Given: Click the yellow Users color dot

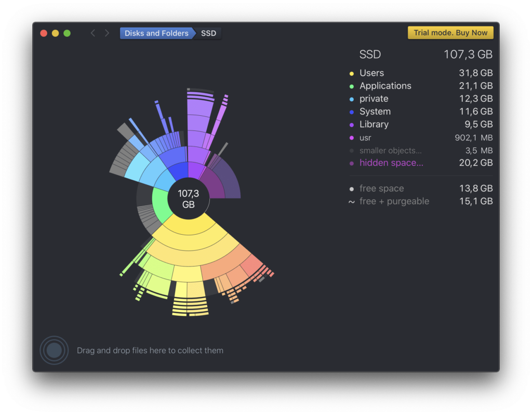Looking at the screenshot, I should tap(352, 74).
